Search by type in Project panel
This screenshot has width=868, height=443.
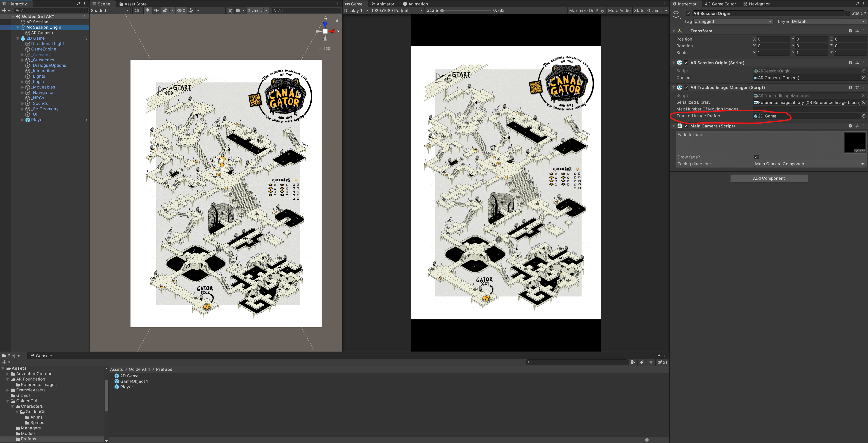tap(633, 362)
